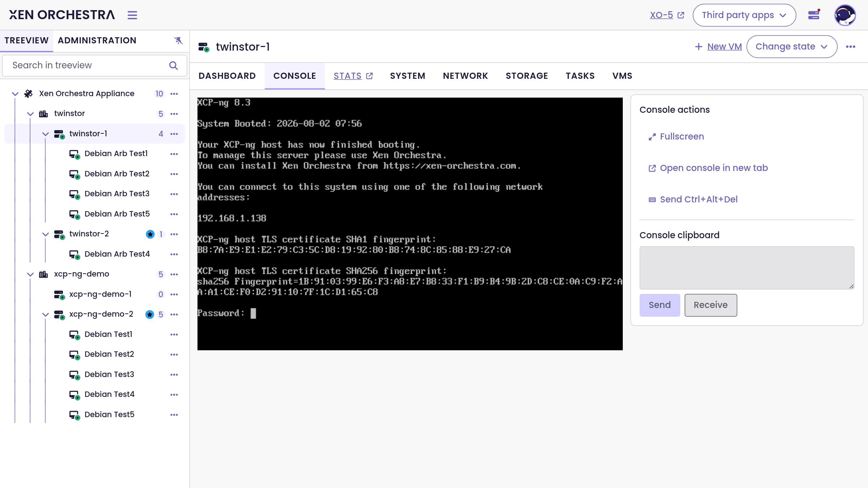The image size is (868, 488).
Task: Click the Console tab
Action: click(x=295, y=76)
